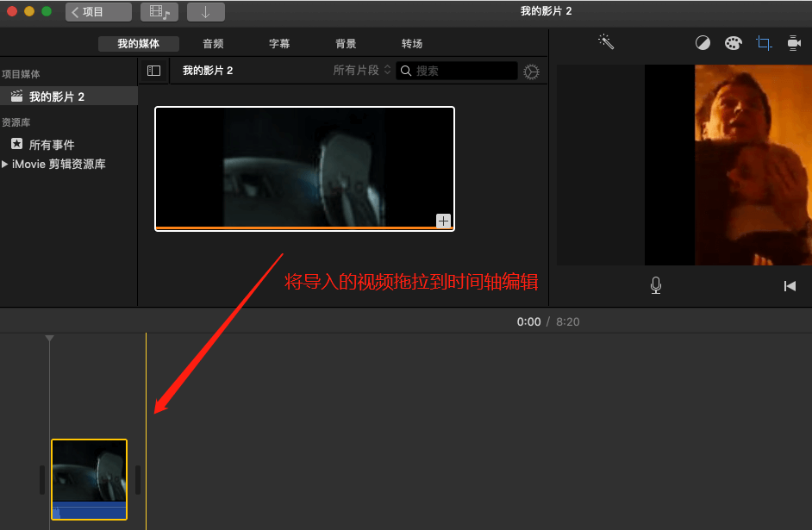Screen dimensions: 812x530
Task: Select the 背景 backgrounds tab
Action: tap(346, 43)
